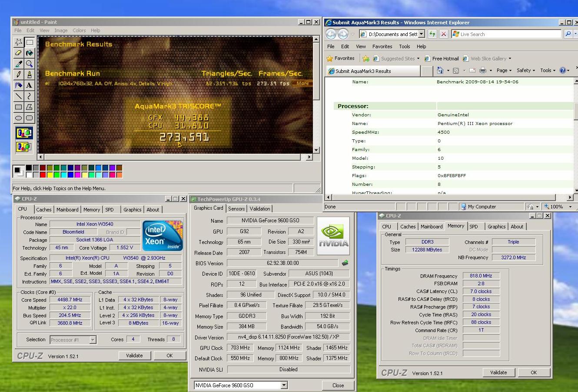Activate the Magnifier tool in Paint
The height and width of the screenshot is (392, 578).
coord(30,64)
